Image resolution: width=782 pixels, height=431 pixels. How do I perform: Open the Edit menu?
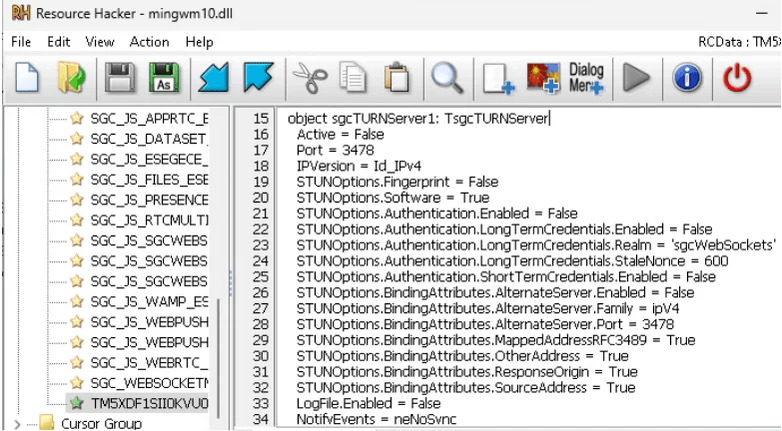tap(58, 42)
